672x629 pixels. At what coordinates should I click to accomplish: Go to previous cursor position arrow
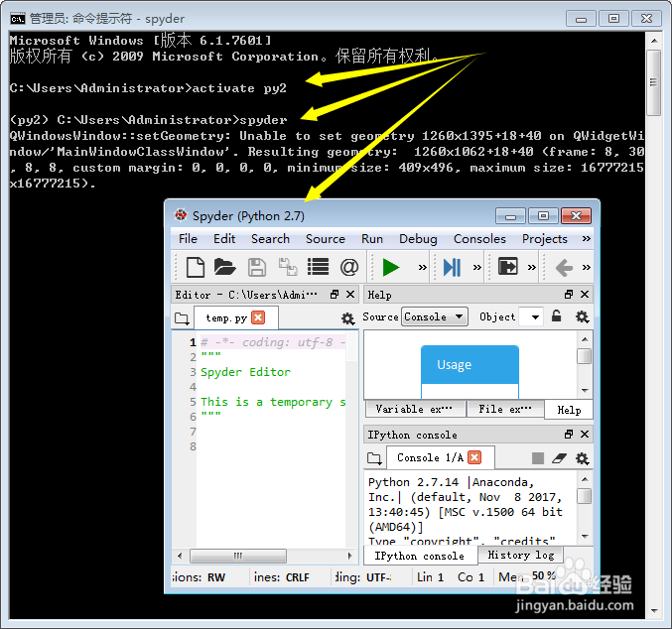click(564, 268)
